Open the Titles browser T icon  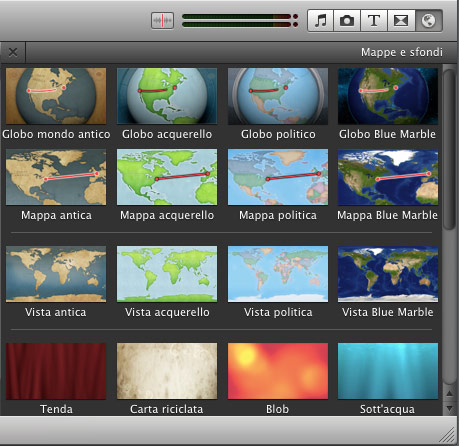[x=374, y=21]
